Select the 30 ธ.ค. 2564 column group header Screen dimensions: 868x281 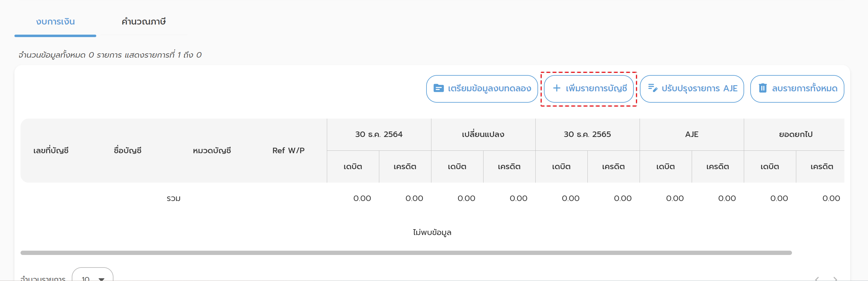(x=379, y=135)
